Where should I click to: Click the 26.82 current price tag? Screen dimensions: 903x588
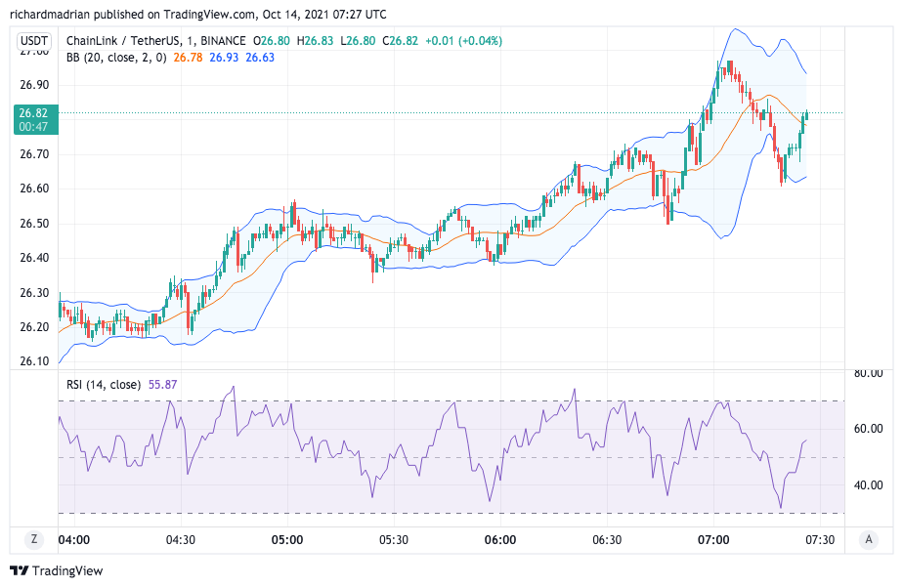(34, 113)
